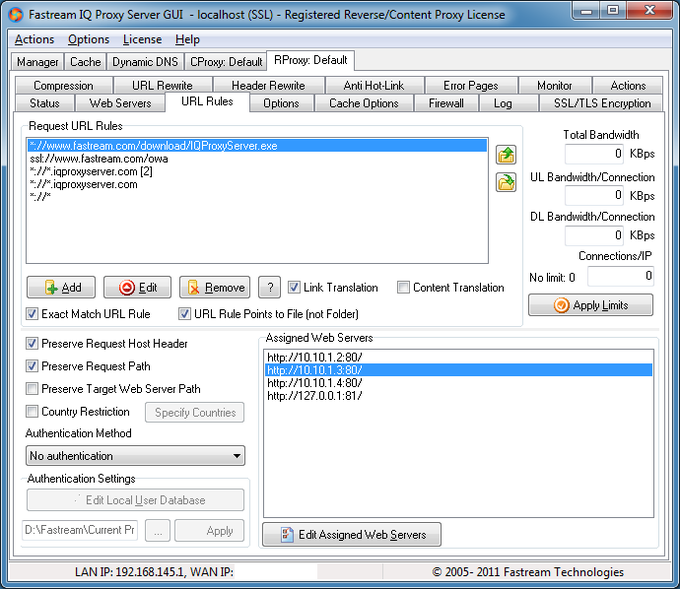Click the Add URL rule button
This screenshot has width=680, height=589.
[61, 288]
